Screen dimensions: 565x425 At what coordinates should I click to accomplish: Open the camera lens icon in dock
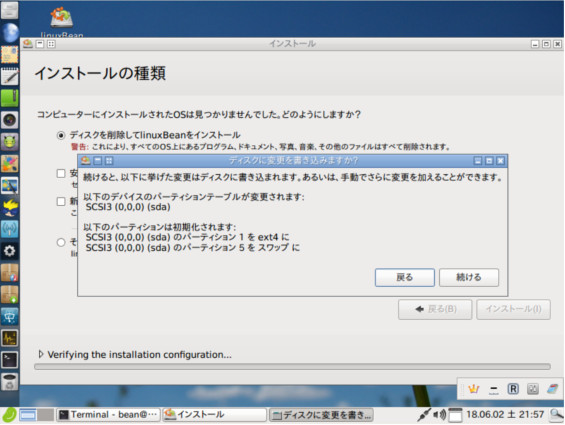click(x=9, y=120)
